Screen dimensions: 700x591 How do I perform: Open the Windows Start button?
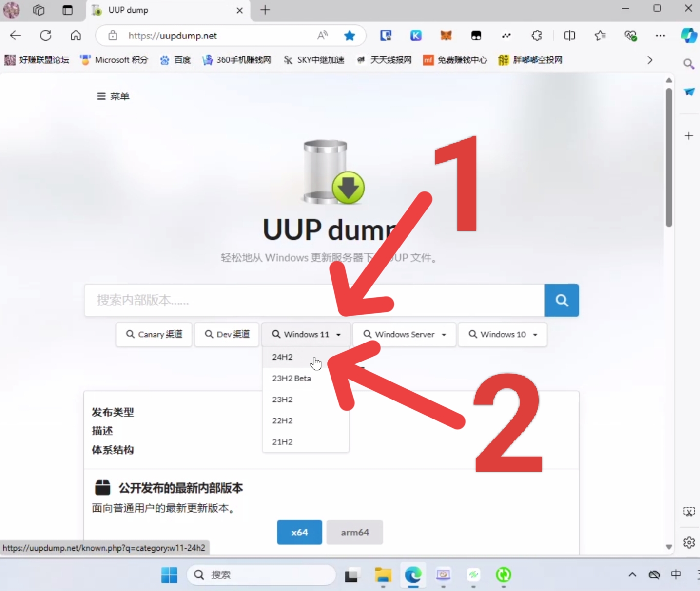(x=169, y=575)
